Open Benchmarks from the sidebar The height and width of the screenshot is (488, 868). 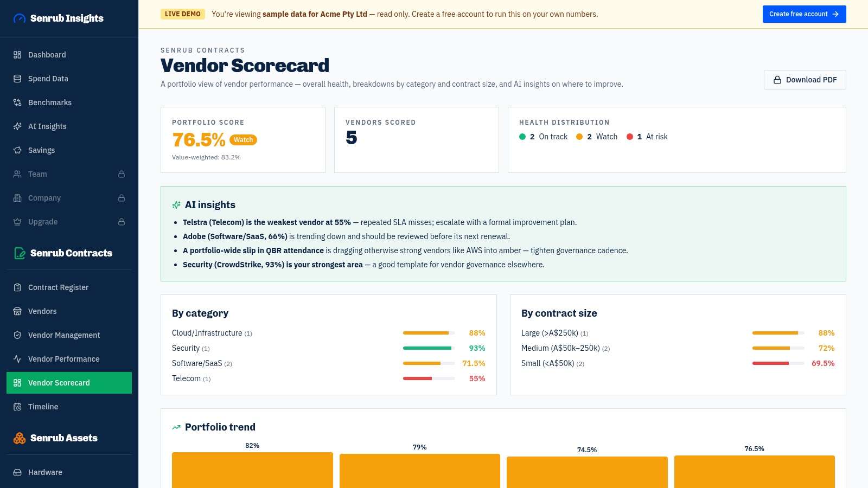(x=69, y=102)
